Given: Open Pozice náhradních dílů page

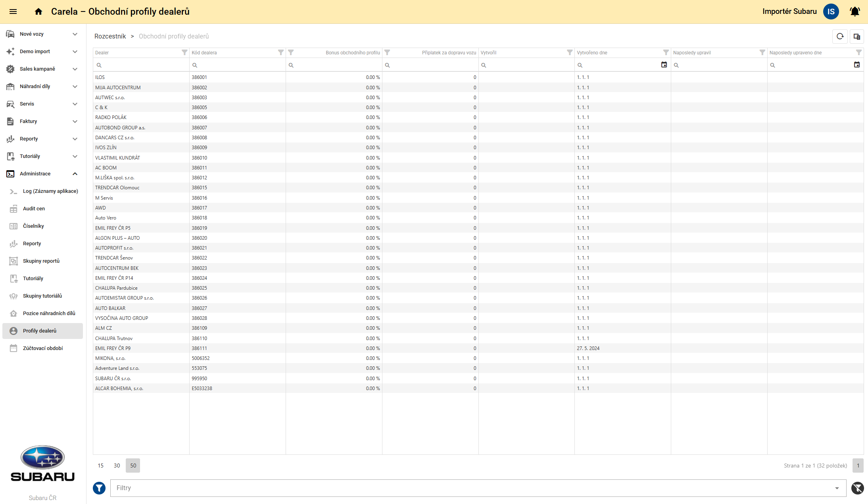Looking at the screenshot, I should coord(42,314).
